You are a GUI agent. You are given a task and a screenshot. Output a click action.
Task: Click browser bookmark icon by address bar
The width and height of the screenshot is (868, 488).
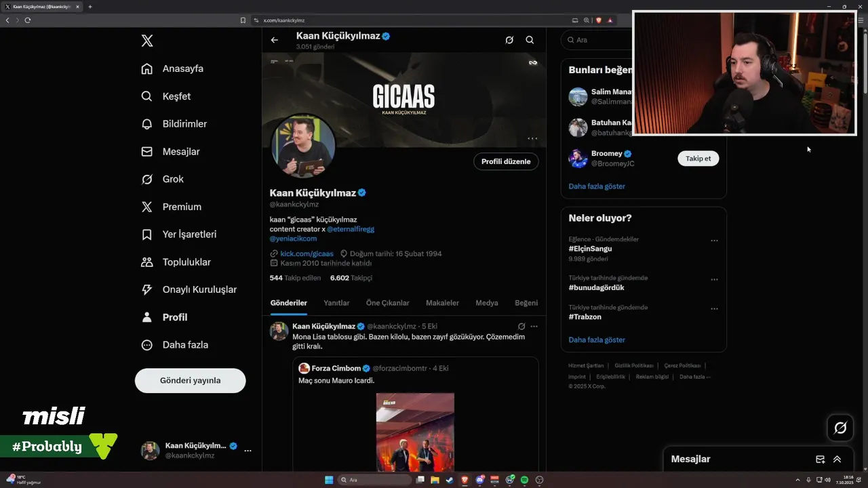(x=243, y=20)
